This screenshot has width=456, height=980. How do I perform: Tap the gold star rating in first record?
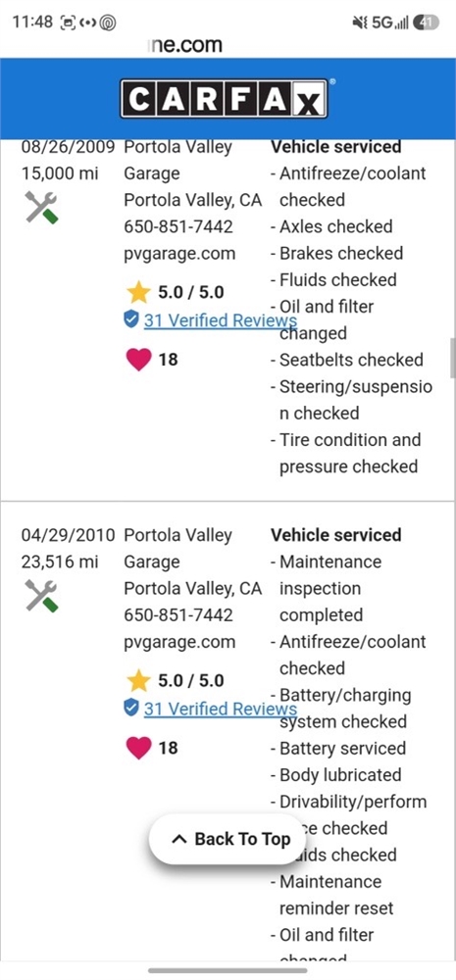point(138,292)
